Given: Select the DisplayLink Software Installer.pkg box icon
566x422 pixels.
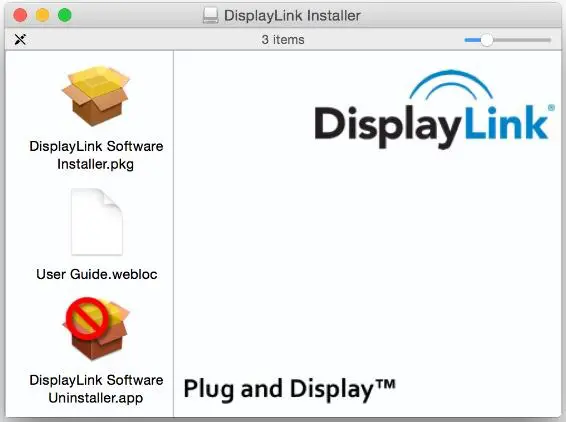Looking at the screenshot, I should [x=96, y=95].
